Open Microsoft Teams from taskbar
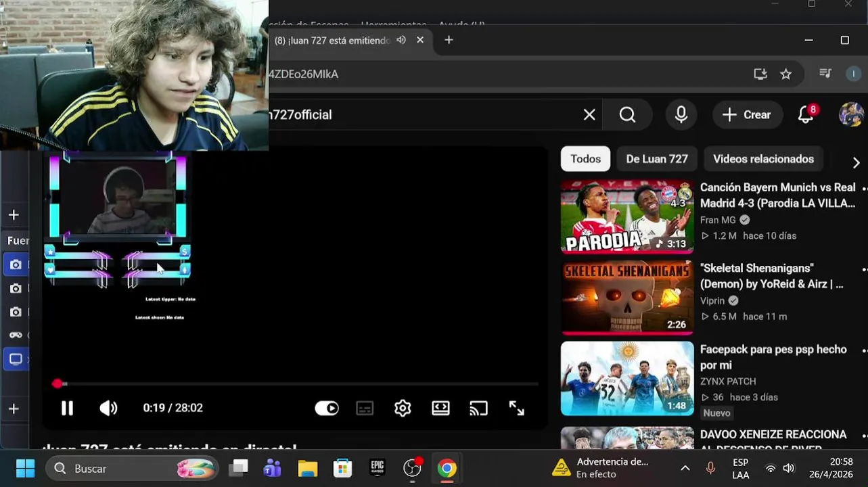Screen dimensions: 868x487 tap(273, 468)
